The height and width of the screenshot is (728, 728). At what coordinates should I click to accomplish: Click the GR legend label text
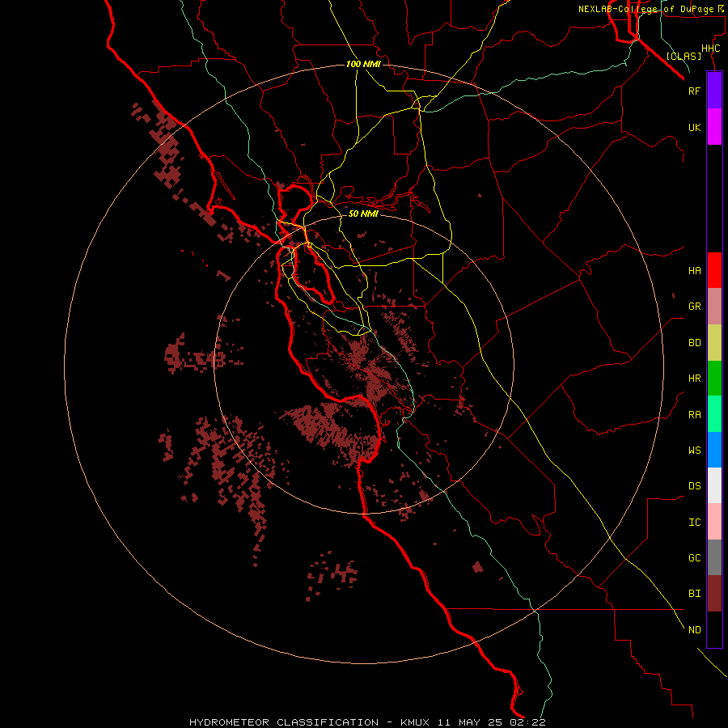coord(694,307)
